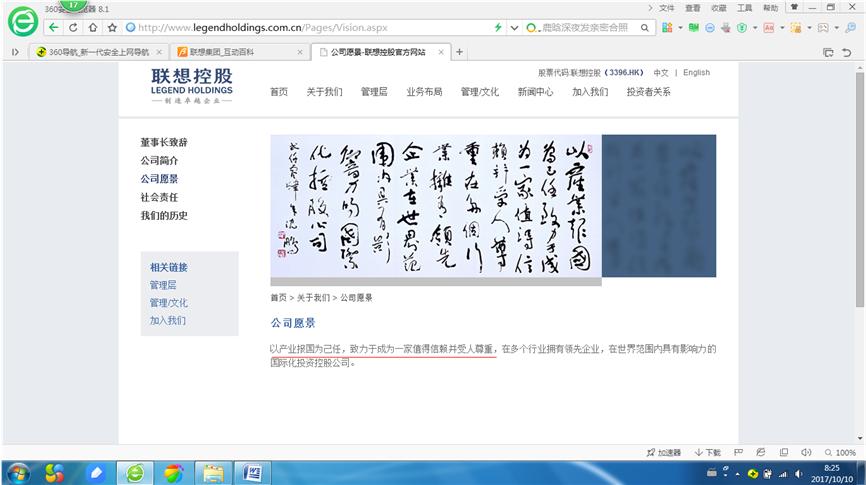Open the colorful extensions grid icon
866x485 pixels.
click(x=667, y=28)
